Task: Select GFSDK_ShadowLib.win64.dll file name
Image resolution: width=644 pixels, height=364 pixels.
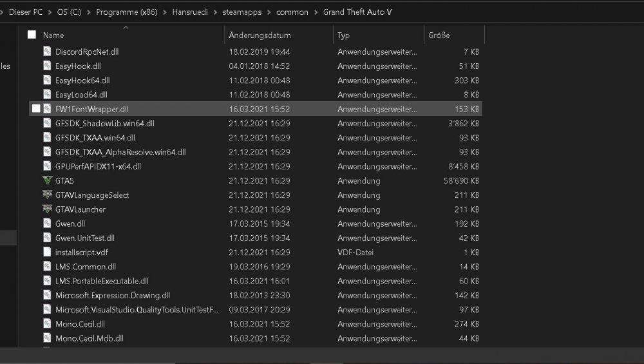Action: point(105,124)
